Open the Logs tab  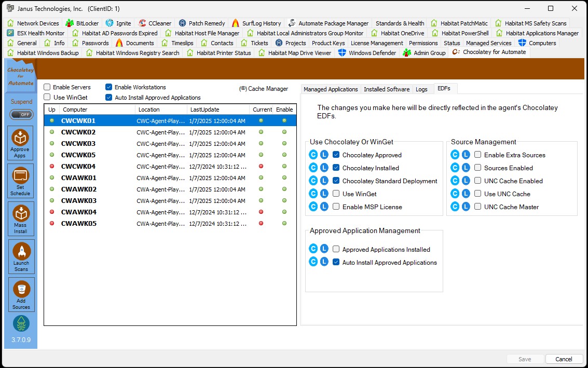[x=421, y=89]
